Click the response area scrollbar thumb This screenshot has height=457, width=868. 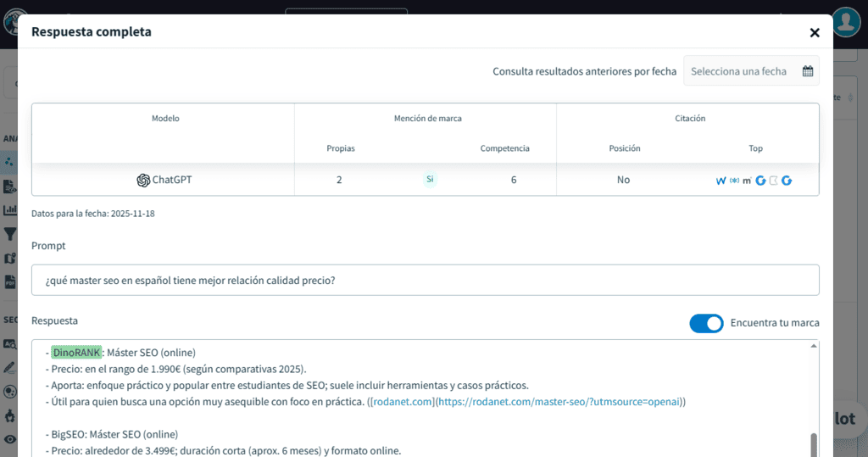click(813, 445)
